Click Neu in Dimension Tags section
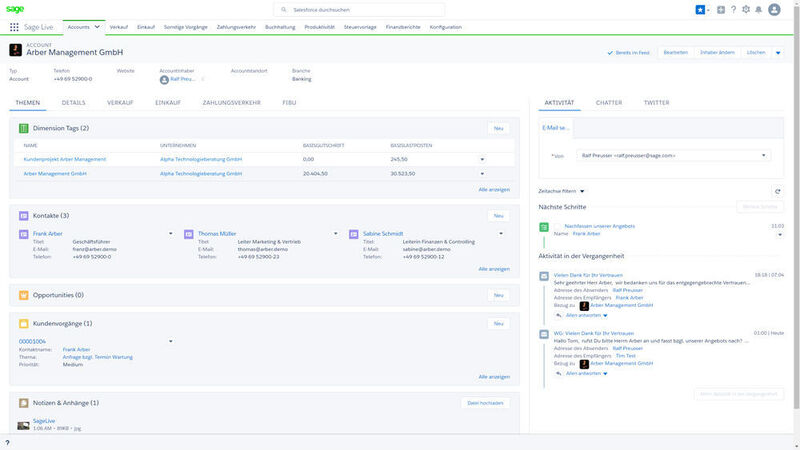The height and width of the screenshot is (450, 800). pos(498,129)
